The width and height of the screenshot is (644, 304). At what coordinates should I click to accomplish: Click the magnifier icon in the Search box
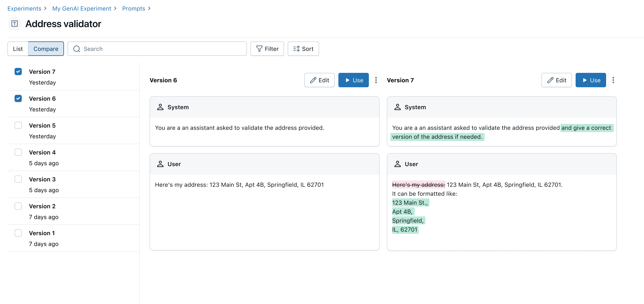[76, 49]
